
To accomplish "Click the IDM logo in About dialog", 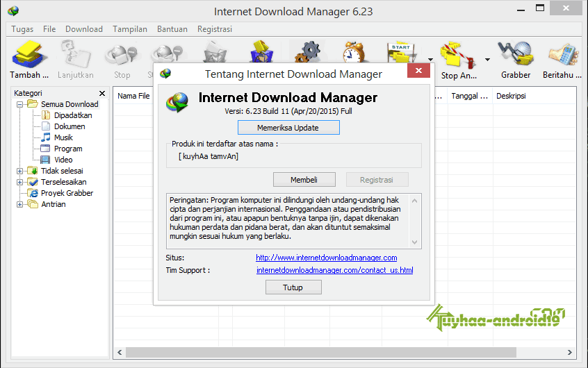I will tap(177, 103).
